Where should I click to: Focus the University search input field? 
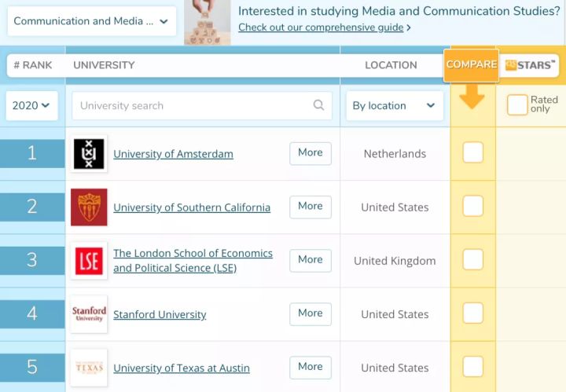pyautogui.click(x=202, y=106)
